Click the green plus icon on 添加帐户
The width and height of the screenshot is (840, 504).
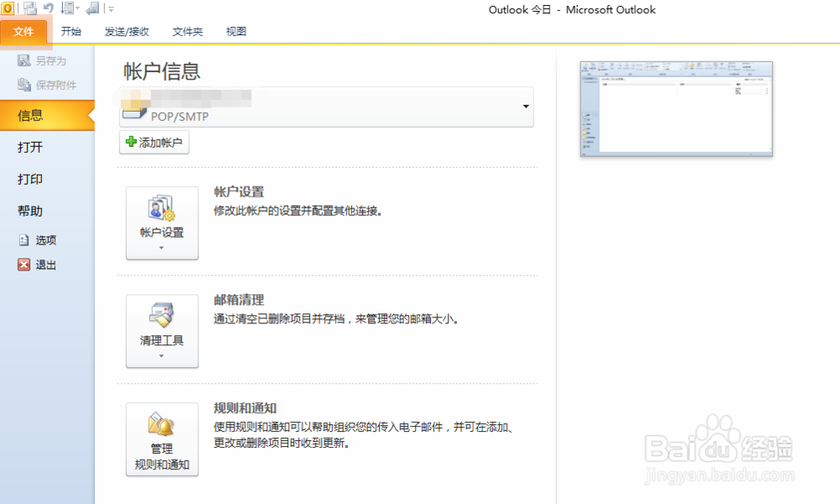coord(131,141)
